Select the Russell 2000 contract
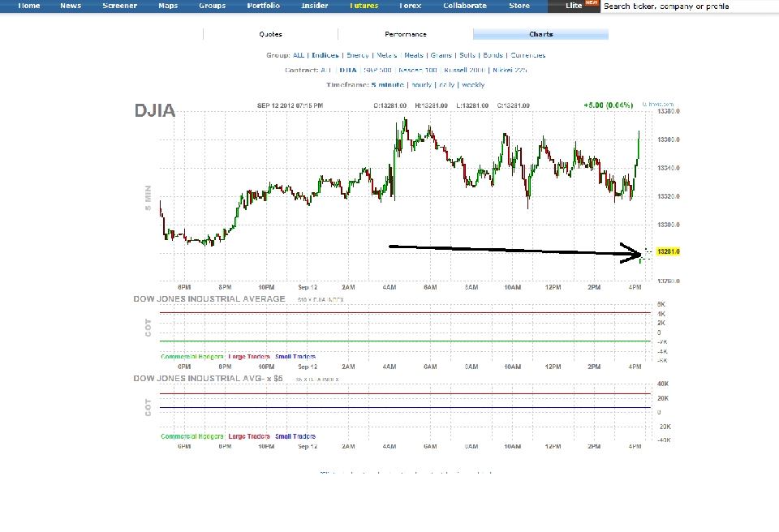This screenshot has width=779, height=532. click(x=464, y=70)
